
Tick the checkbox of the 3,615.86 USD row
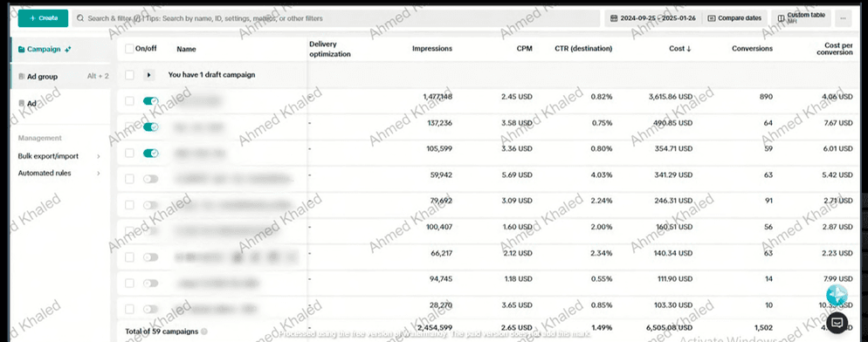pos(129,100)
